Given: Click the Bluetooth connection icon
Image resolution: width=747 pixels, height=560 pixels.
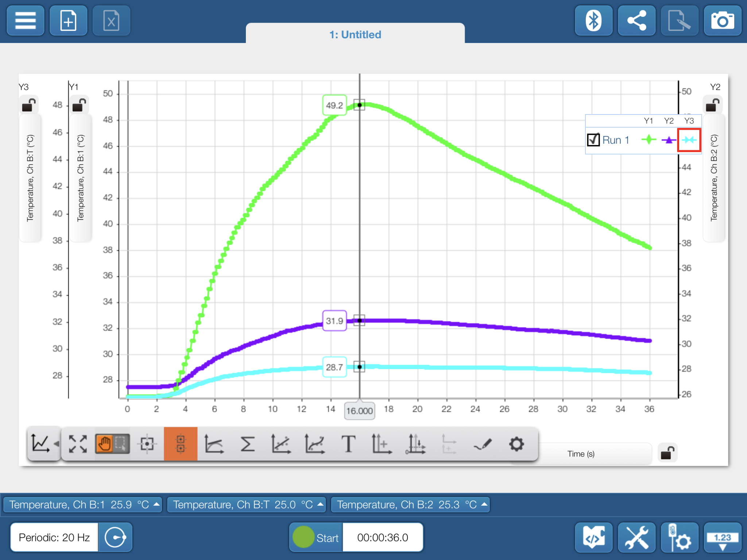Looking at the screenshot, I should click(593, 21).
